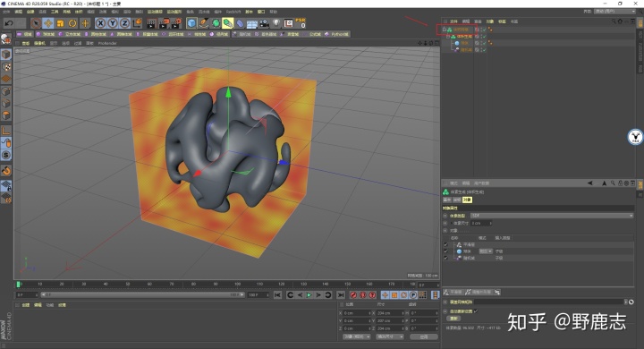
Task: Click the Play forward button in timeline
Action: pyautogui.click(x=309, y=295)
